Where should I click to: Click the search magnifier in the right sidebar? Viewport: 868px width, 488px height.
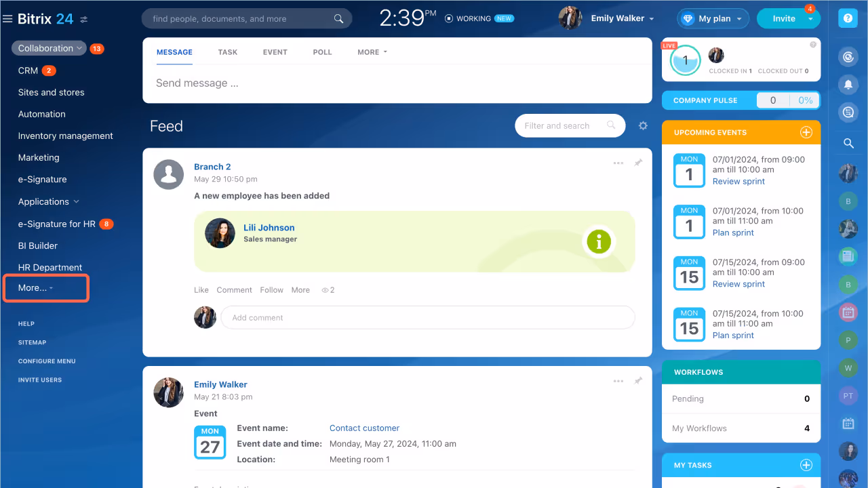848,143
